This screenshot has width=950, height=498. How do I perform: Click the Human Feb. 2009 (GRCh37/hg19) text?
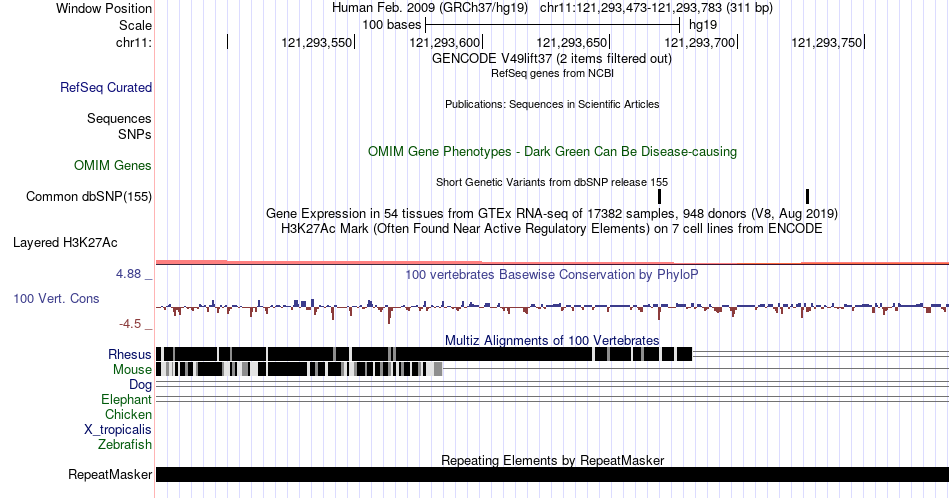430,8
